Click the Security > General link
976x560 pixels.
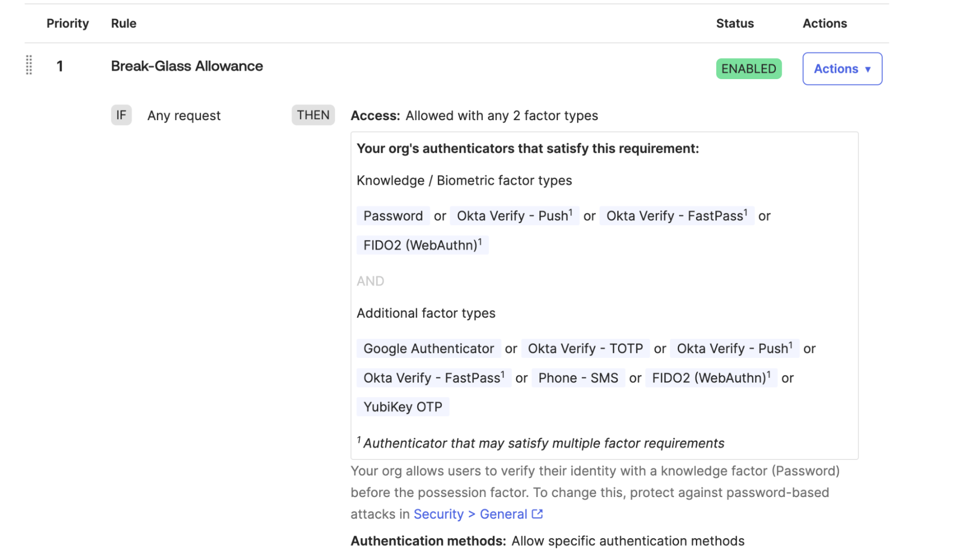[470, 514]
